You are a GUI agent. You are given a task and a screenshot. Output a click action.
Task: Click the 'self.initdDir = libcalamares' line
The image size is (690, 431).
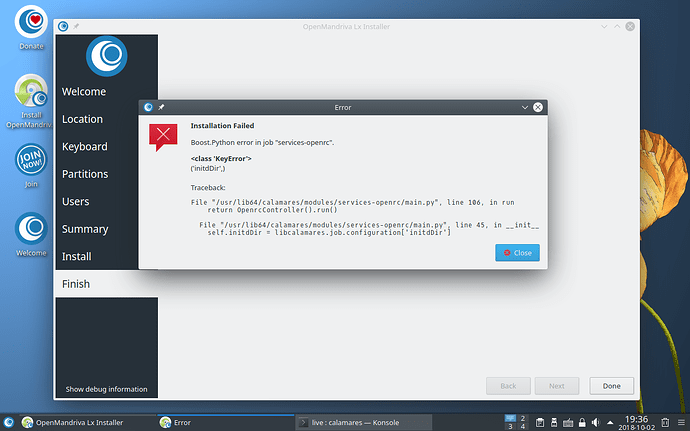(x=329, y=232)
